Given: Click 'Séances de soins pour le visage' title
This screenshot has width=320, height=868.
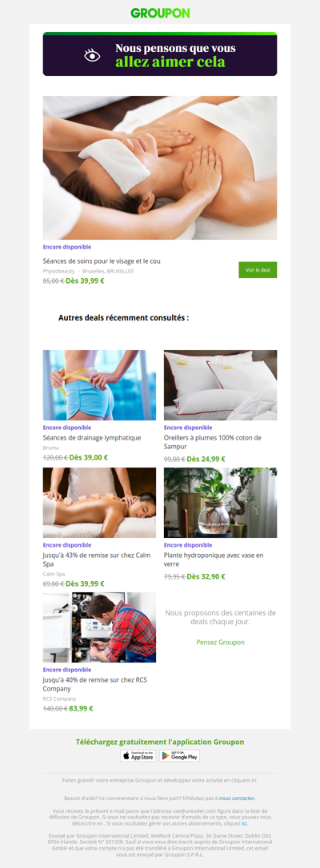Looking at the screenshot, I should click(x=102, y=261).
